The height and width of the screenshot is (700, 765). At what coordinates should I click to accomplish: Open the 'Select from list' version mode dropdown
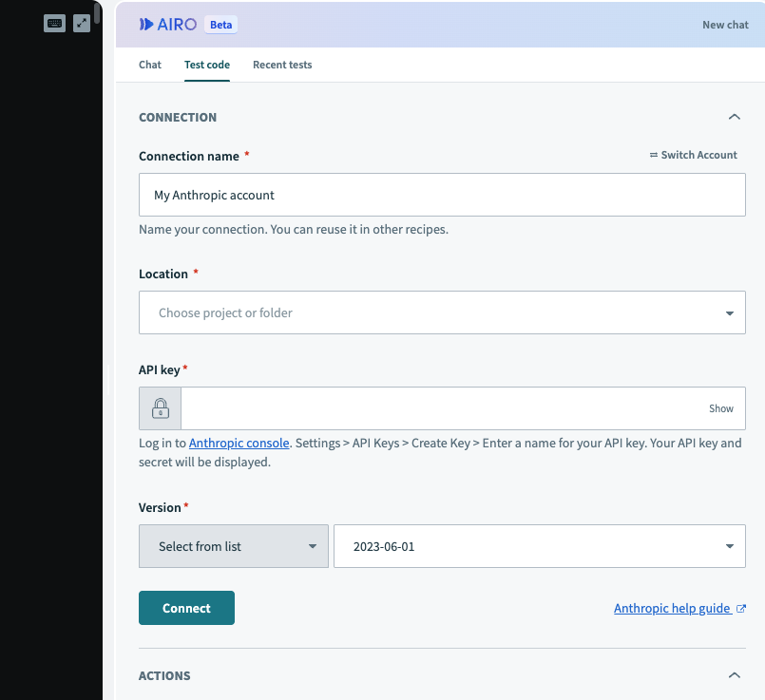pyautogui.click(x=234, y=546)
